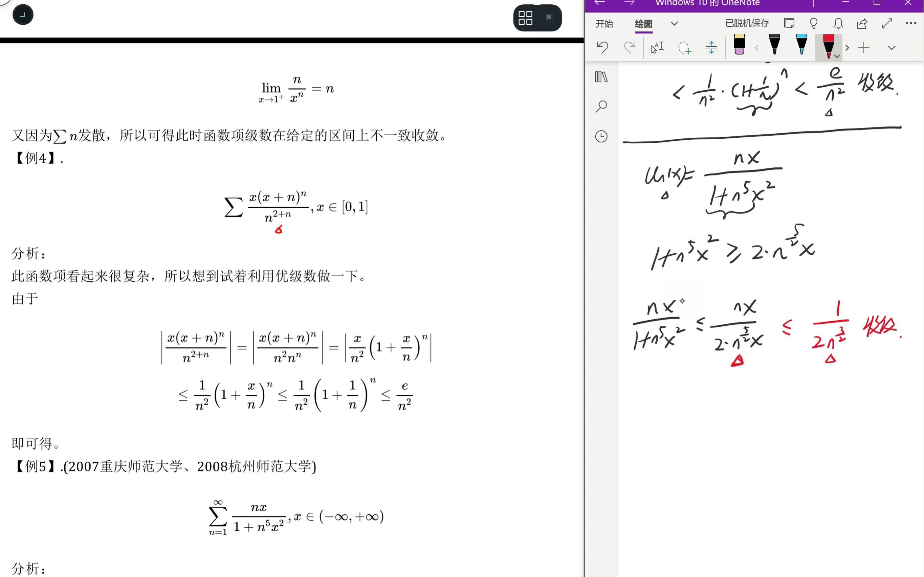This screenshot has height=577, width=924.
Task: Open the 绘图 tab dropdown chevron
Action: pos(674,24)
